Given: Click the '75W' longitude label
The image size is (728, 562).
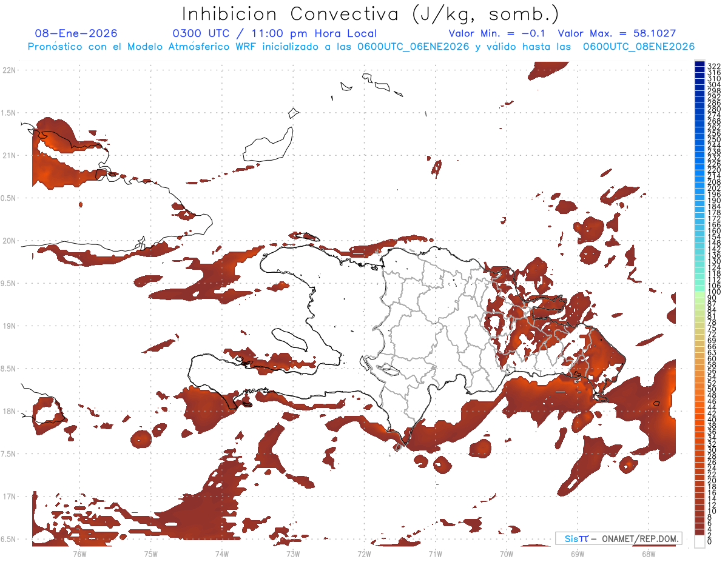Looking at the screenshot, I should coord(150,554).
